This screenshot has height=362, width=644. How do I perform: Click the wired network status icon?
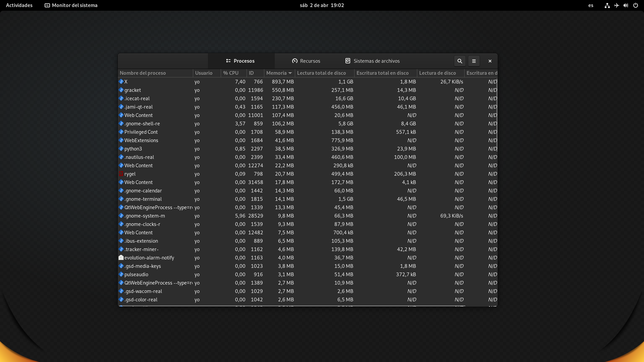coord(607,5)
